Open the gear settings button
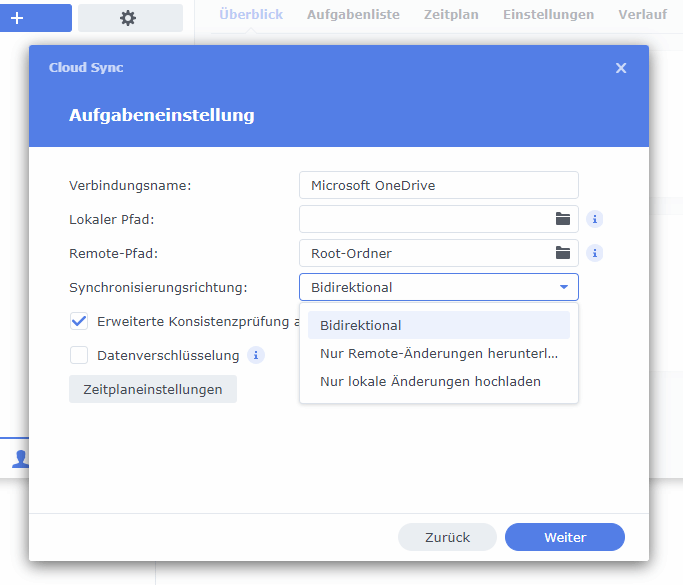683x585 pixels. pyautogui.click(x=130, y=18)
